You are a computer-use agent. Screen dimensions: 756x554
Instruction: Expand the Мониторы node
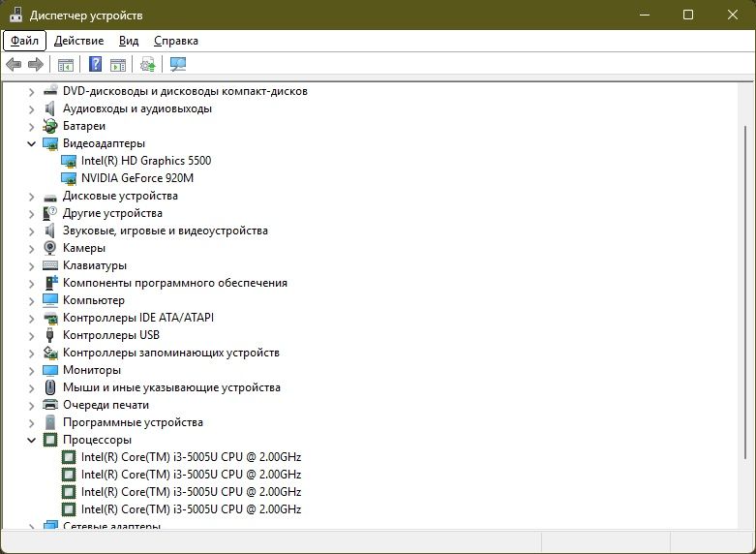31,370
